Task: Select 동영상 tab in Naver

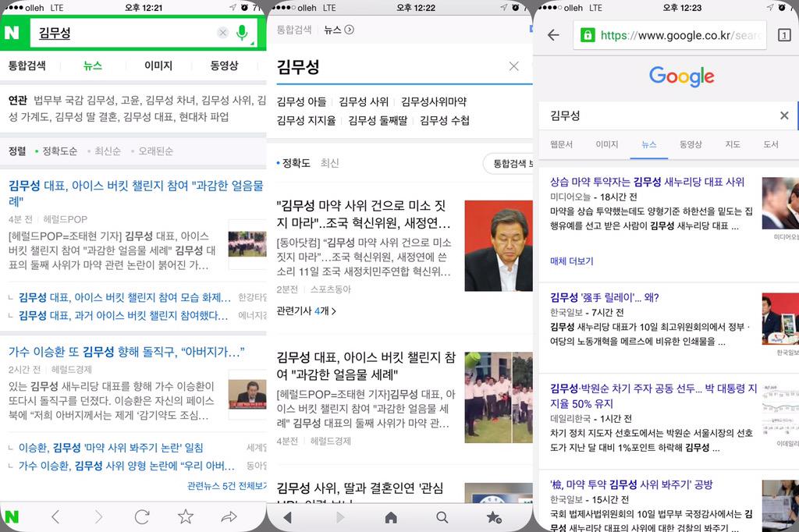Action: pos(224,66)
